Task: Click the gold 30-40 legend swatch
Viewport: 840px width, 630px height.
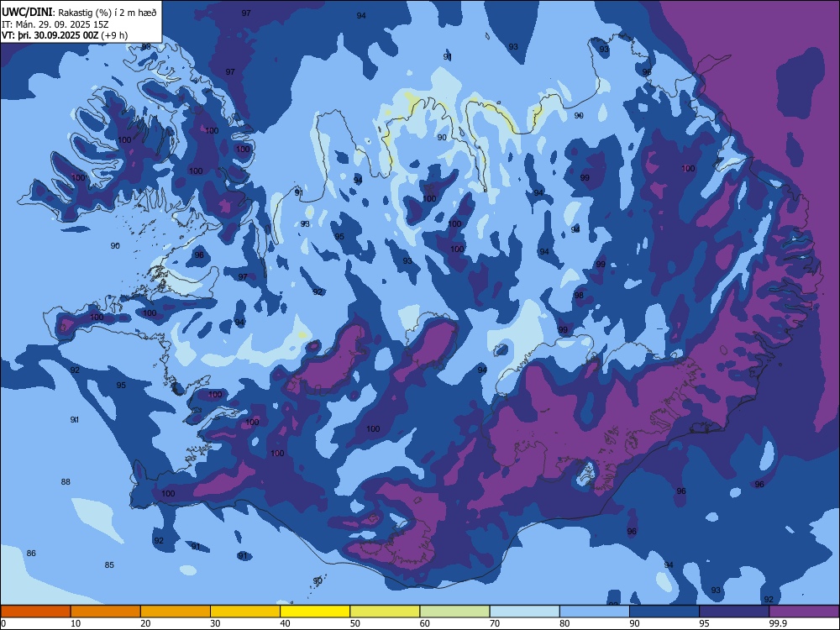Action: pos(245,612)
